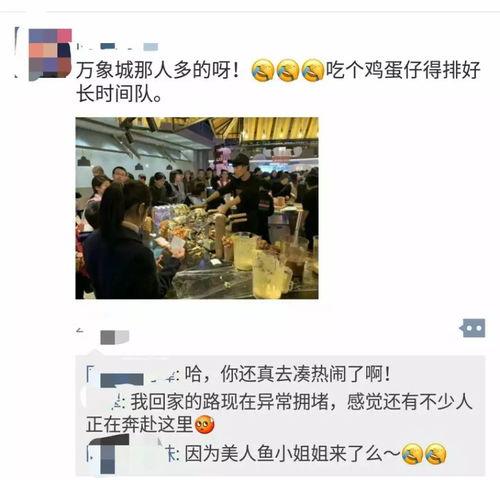Viewport: 500px width, 480px height.
Task: Tap the comment bubble button
Action: [473, 328]
